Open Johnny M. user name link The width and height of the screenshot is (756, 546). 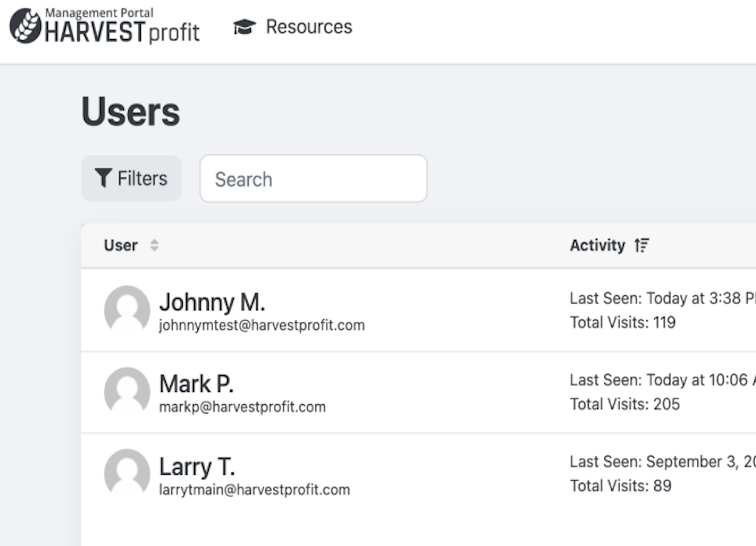(x=212, y=302)
